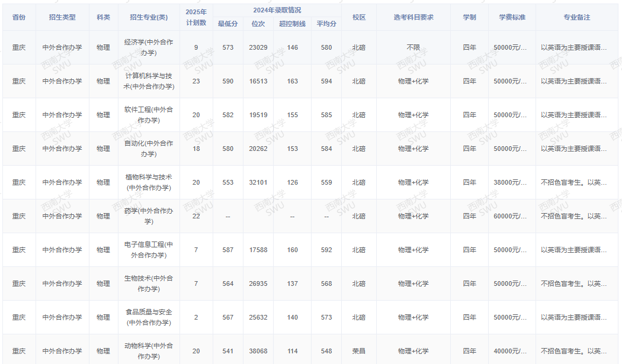Select the 药学(中外合作办学) major cell
The image size is (622, 364).
(149, 216)
